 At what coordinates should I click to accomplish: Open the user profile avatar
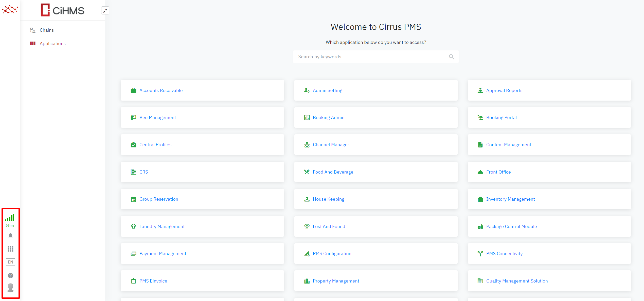(x=10, y=288)
